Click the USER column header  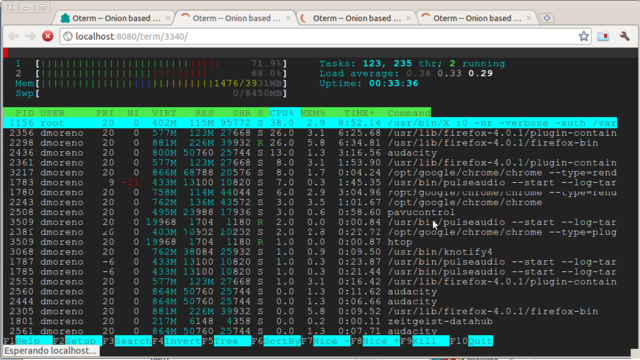click(52, 113)
